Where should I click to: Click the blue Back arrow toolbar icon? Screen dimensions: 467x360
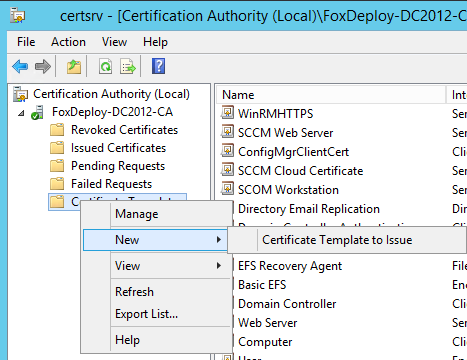(x=20, y=67)
